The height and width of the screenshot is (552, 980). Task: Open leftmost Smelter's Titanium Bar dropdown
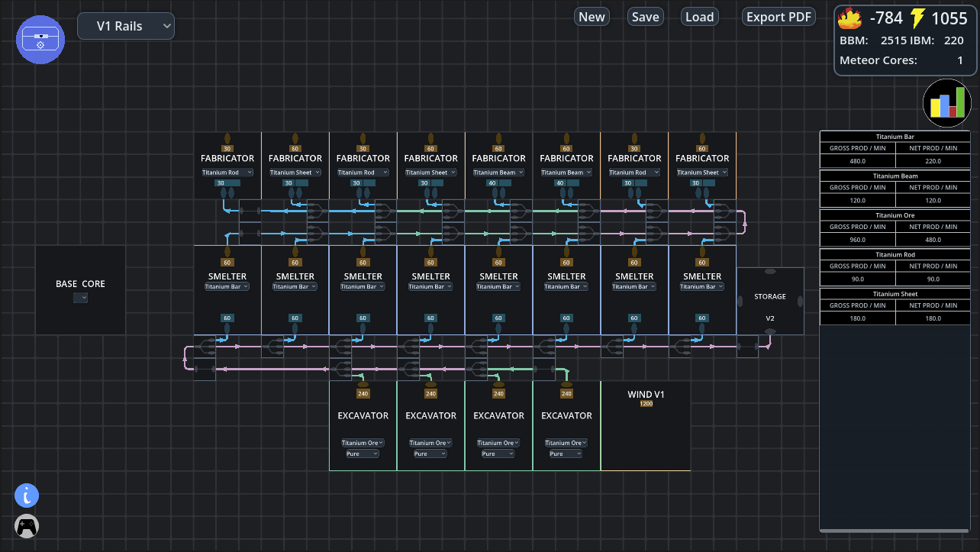(x=227, y=286)
